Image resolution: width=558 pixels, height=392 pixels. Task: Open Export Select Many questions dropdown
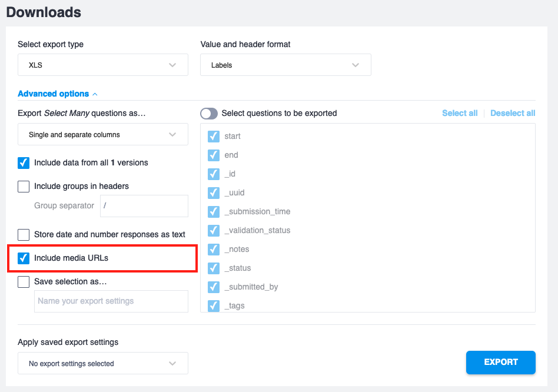tap(102, 134)
